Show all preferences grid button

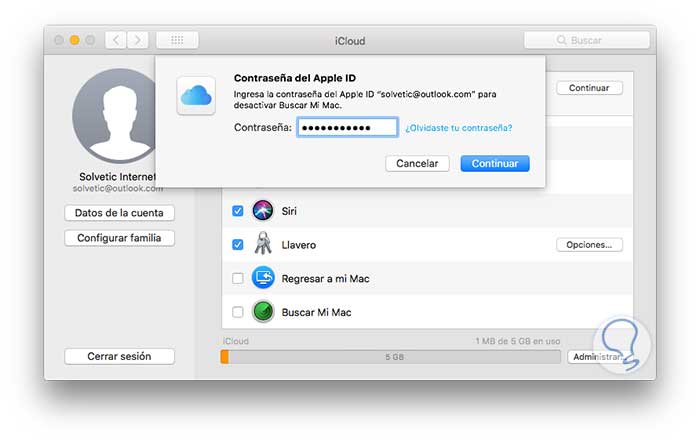177,40
